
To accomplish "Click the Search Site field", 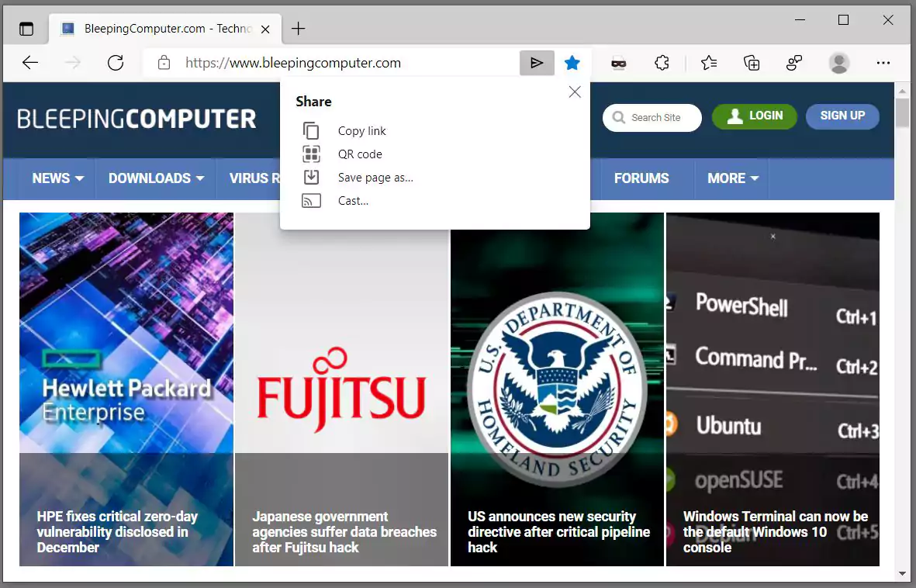I will tap(652, 117).
